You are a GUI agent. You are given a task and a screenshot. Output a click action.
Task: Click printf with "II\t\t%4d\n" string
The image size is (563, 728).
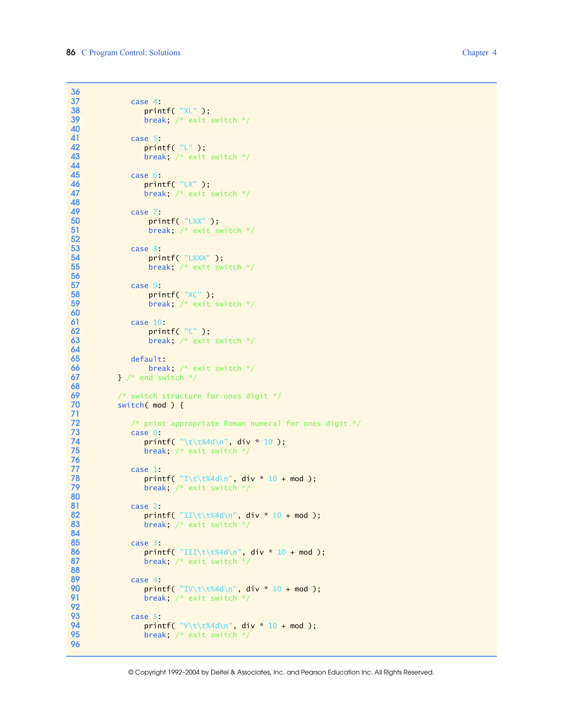click(x=233, y=515)
